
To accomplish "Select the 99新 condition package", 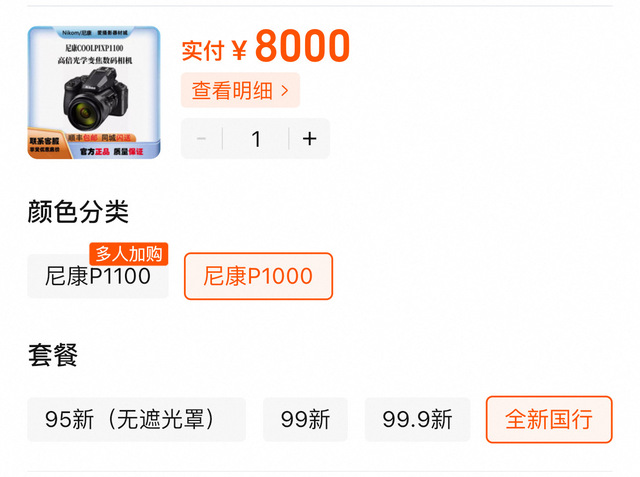I will 305,419.
